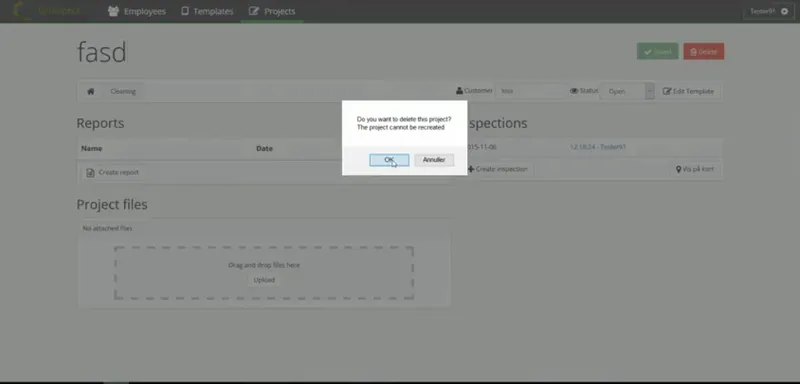Click the Create inspection button

pos(497,169)
